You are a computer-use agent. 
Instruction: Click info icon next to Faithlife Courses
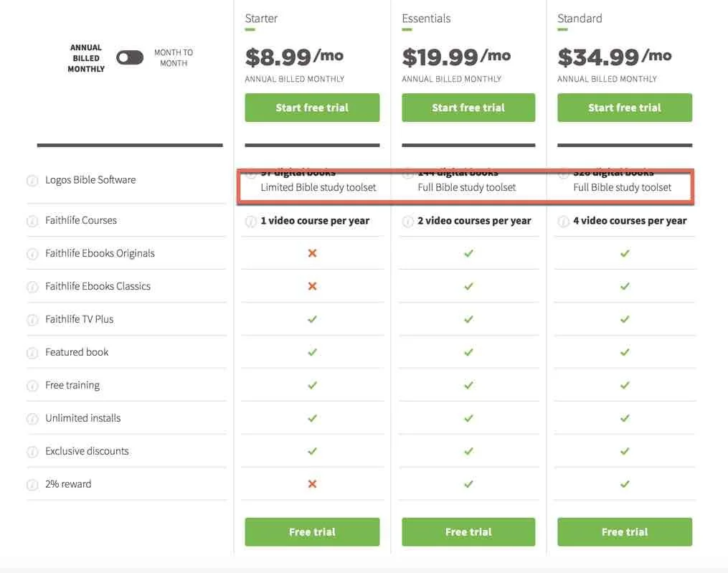click(32, 221)
